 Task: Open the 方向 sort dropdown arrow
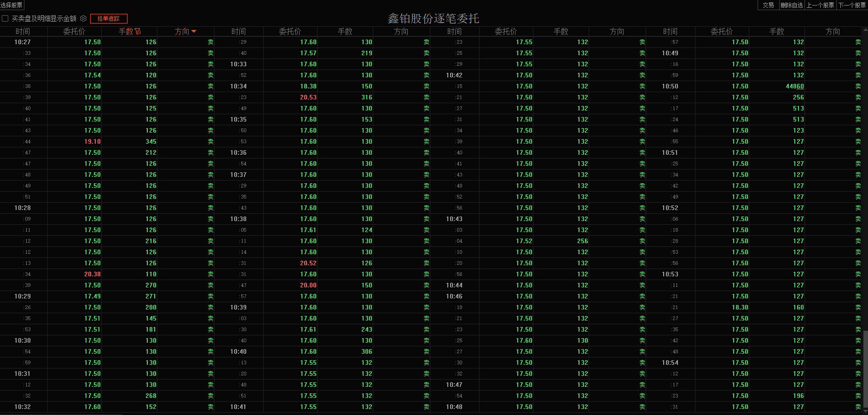click(194, 31)
